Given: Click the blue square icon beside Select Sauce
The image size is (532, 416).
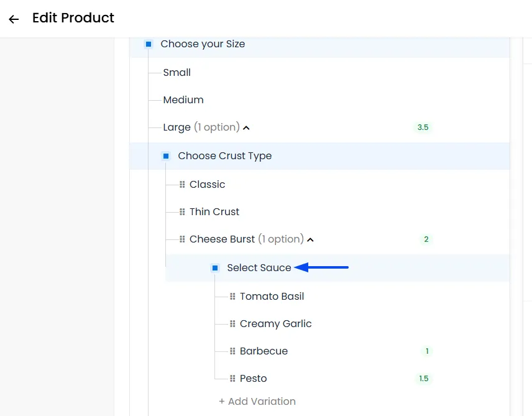Looking at the screenshot, I should coord(215,268).
